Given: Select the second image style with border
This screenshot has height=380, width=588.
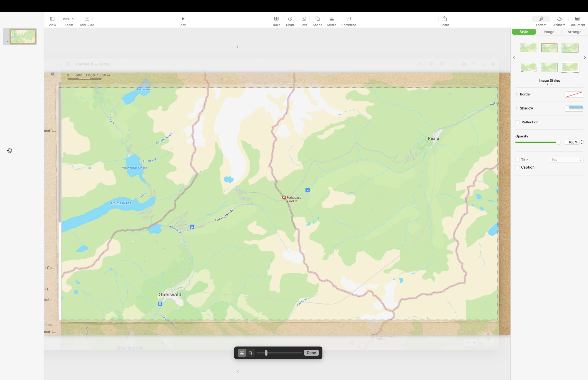Looking at the screenshot, I should coord(549,48).
